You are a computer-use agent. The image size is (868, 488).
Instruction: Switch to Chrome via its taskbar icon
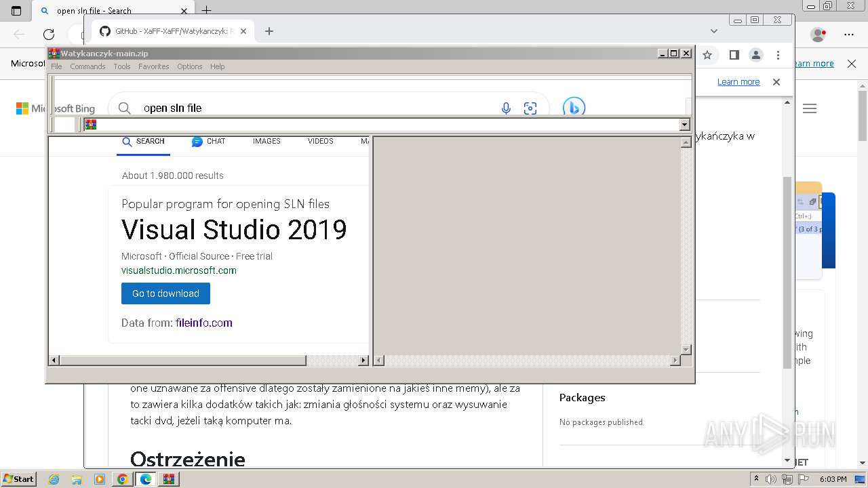click(123, 479)
